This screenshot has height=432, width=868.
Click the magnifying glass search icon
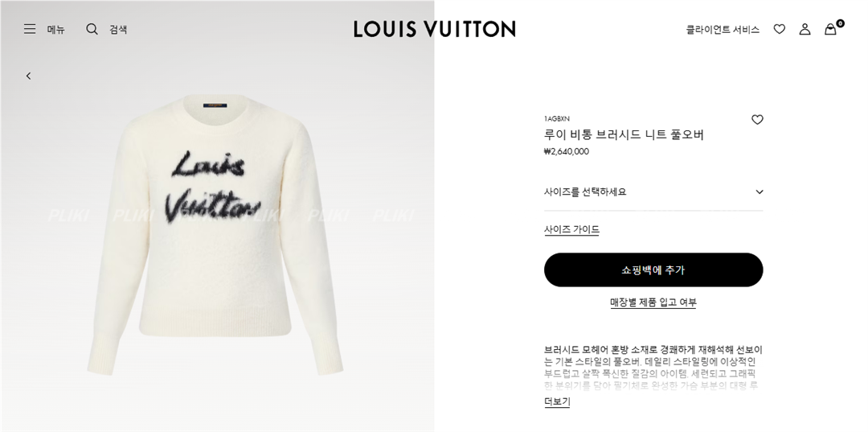[92, 29]
